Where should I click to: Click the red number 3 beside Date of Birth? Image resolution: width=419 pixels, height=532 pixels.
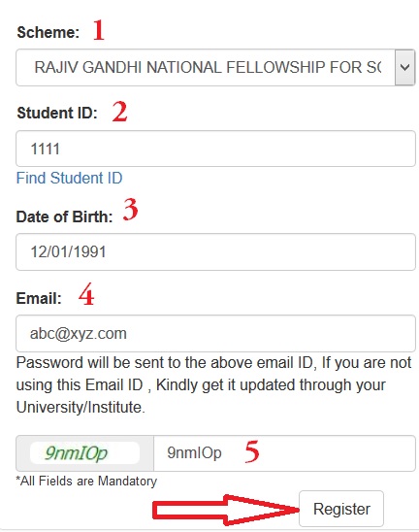[131, 210]
